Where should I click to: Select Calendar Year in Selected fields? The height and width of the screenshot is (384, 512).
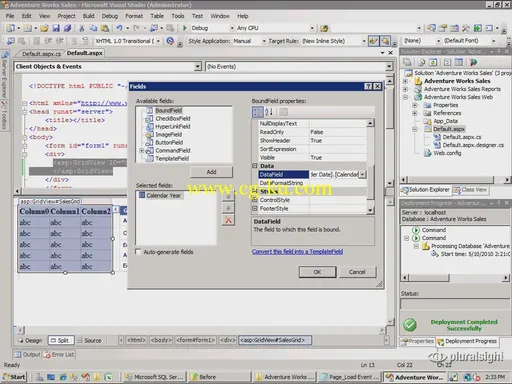click(163, 196)
